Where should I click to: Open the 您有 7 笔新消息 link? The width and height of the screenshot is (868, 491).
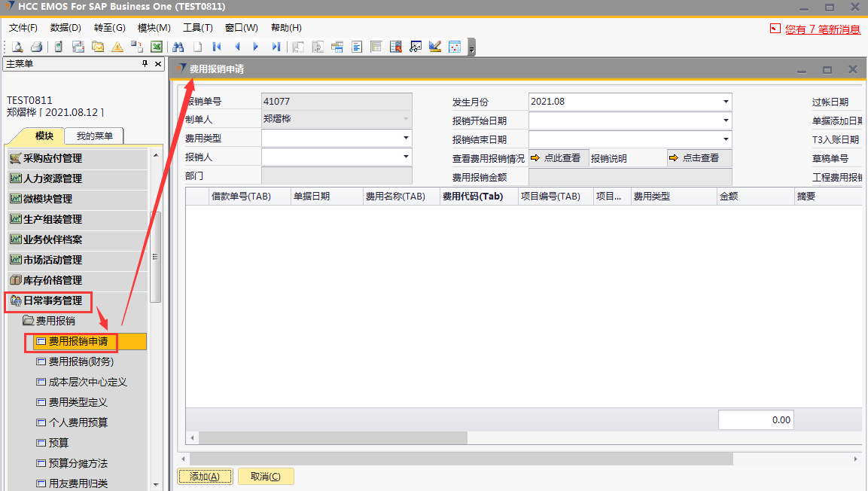coord(822,29)
